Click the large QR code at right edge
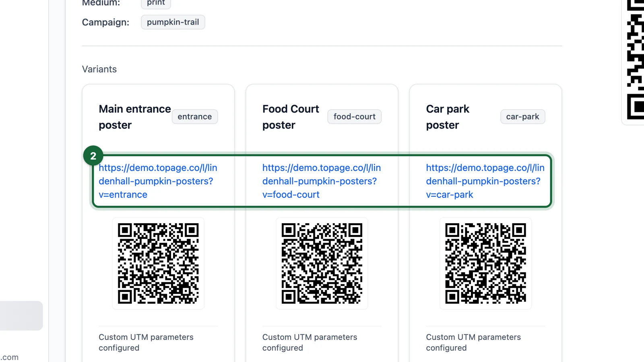 pos(635,60)
